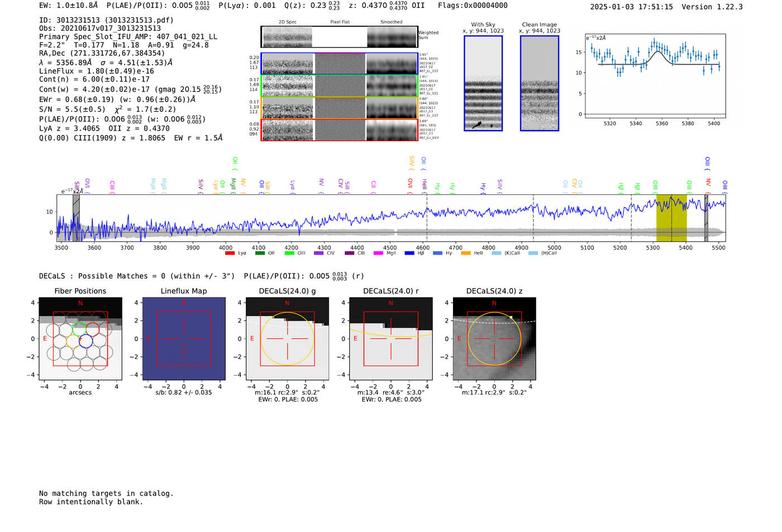Image resolution: width=782 pixels, height=532 pixels.
Task: Select the orange-bordered 2D spectrum row
Action: tap(340, 107)
